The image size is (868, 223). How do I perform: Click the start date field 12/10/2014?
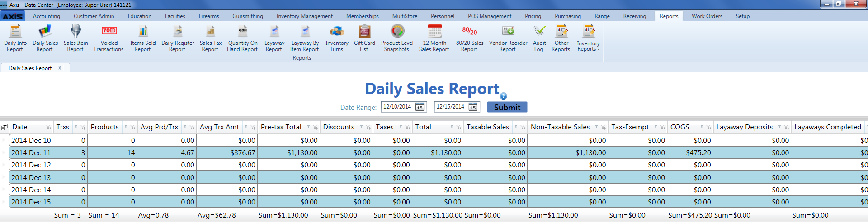tap(398, 107)
